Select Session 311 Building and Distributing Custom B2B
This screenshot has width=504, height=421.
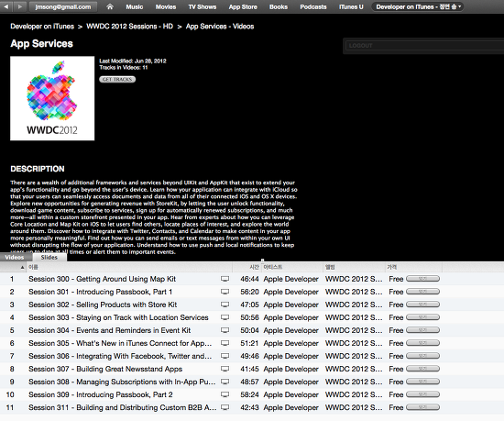[123, 407]
